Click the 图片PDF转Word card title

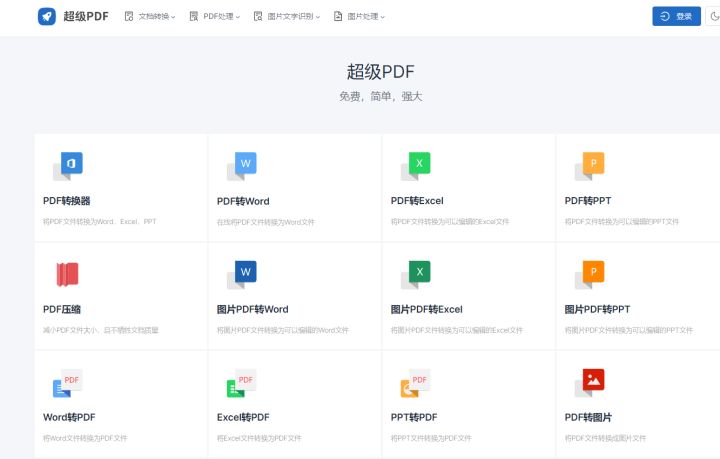[x=253, y=309]
